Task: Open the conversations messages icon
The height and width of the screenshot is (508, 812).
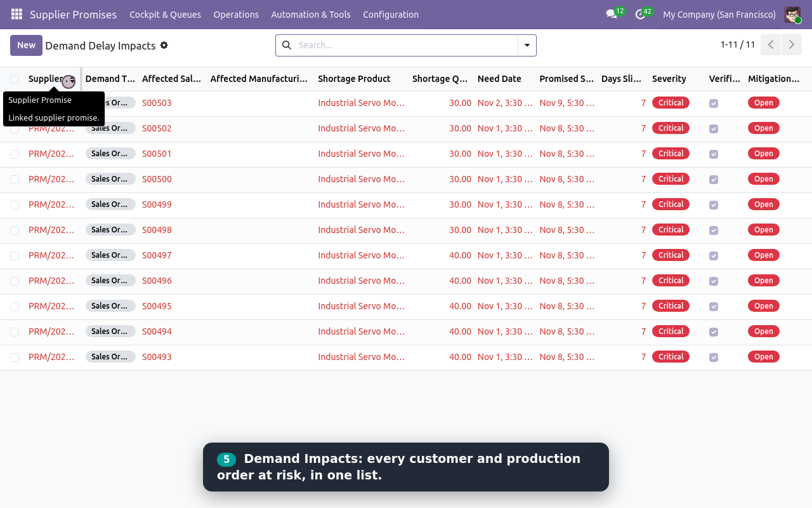Action: [x=612, y=14]
